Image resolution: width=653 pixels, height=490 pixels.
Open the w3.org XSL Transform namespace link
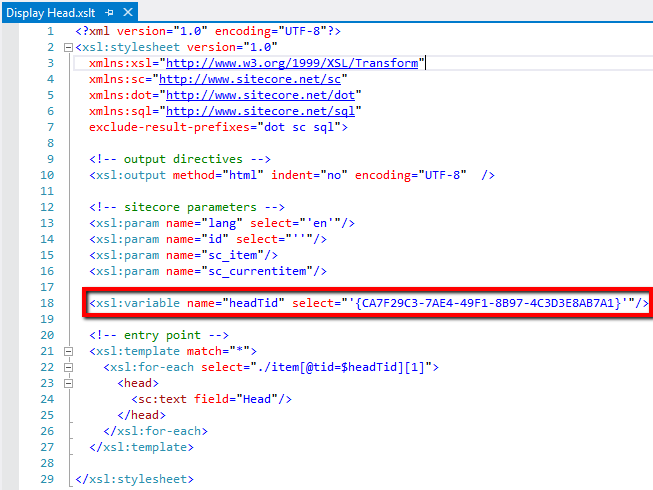click(x=292, y=63)
